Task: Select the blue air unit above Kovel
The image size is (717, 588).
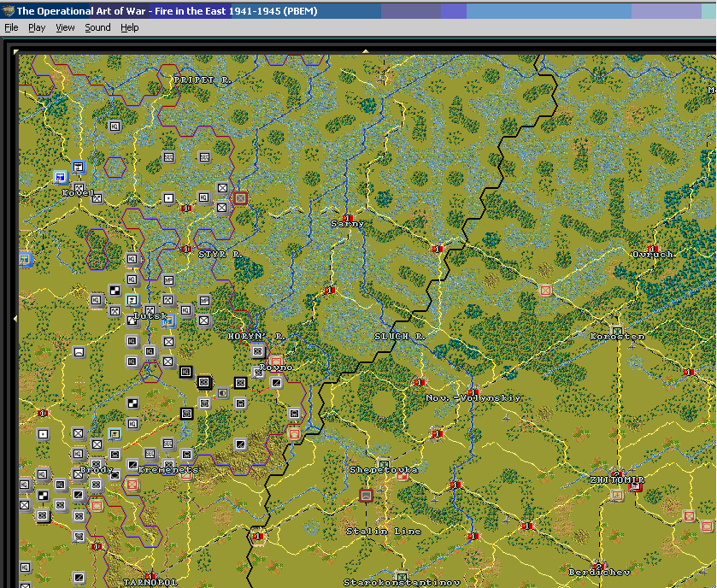Action: [x=79, y=167]
